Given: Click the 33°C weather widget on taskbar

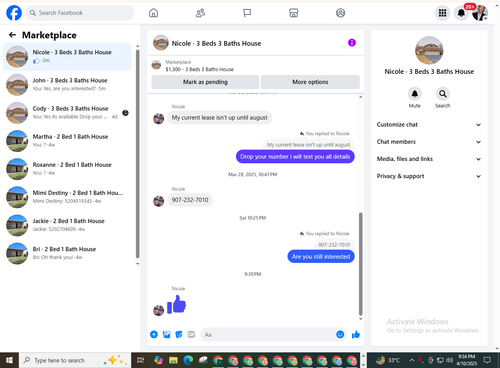Looking at the screenshot, I should coord(387,360).
